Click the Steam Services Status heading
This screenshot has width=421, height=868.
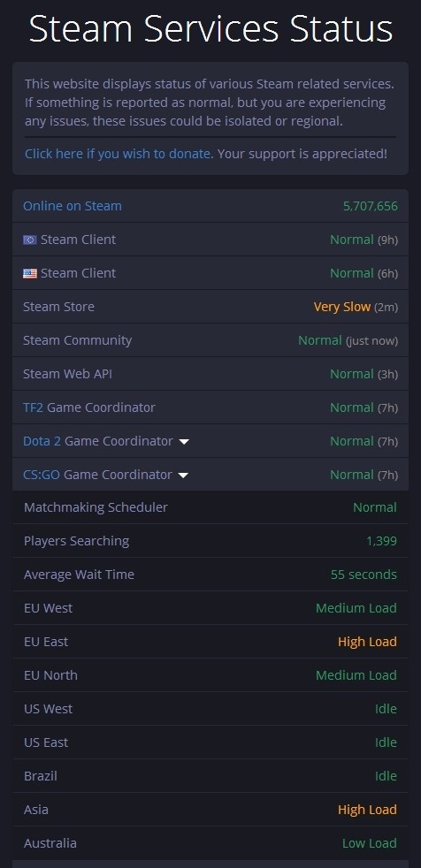[x=210, y=29]
